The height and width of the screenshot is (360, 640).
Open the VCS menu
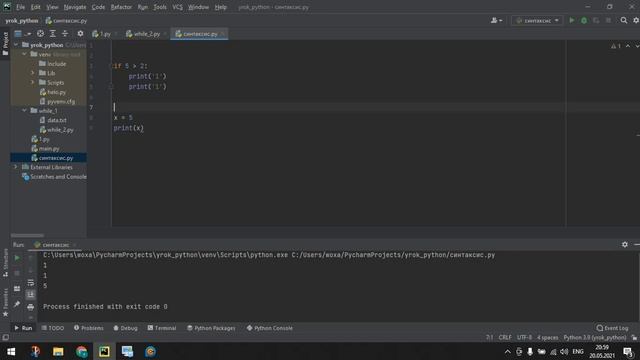[x=178, y=7]
